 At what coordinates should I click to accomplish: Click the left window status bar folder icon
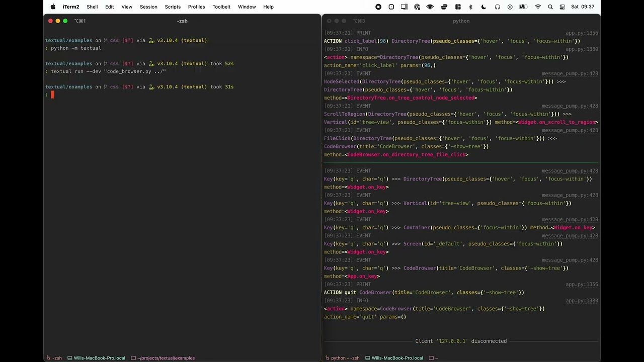[133, 358]
